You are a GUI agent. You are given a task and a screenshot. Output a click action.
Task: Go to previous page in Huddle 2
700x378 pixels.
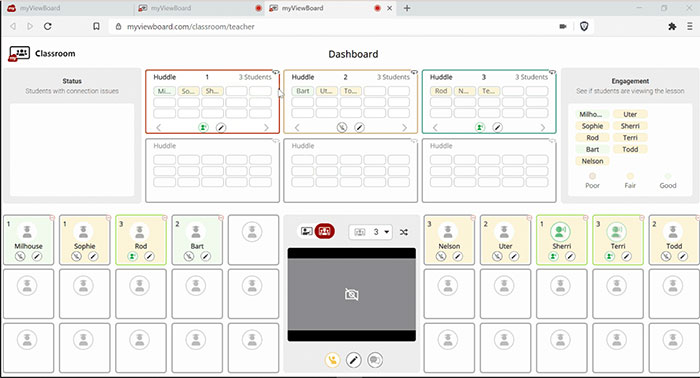click(x=297, y=128)
